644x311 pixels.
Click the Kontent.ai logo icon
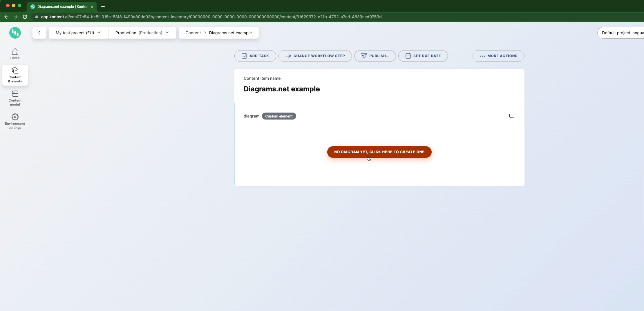[15, 33]
